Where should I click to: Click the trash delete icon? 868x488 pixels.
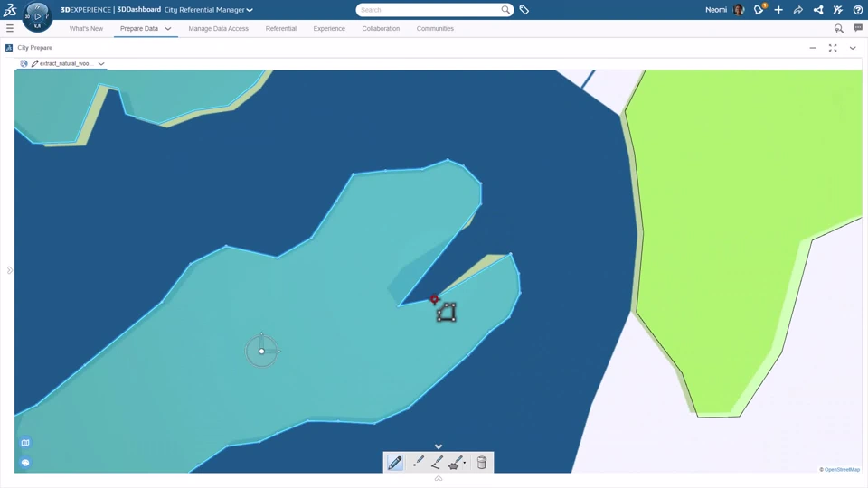pyautogui.click(x=482, y=463)
